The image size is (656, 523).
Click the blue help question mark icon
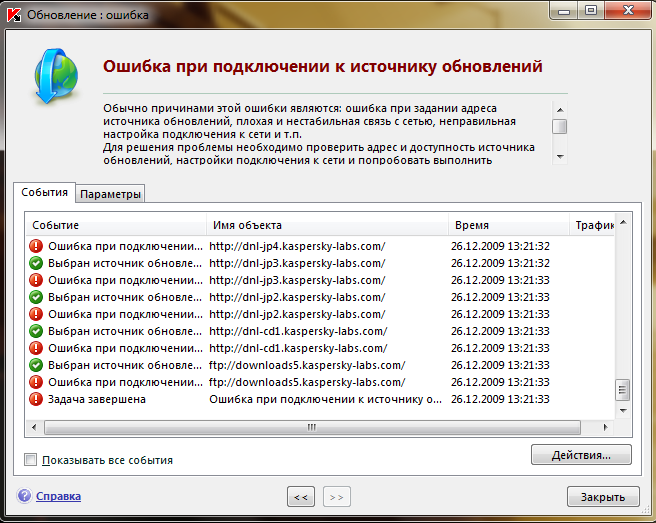(x=24, y=496)
